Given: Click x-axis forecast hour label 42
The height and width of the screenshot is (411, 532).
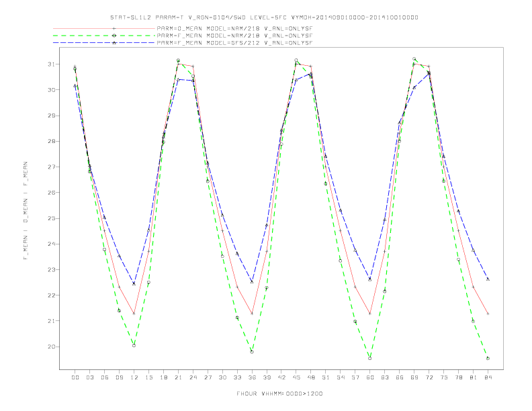Looking at the screenshot, I should click(281, 377).
